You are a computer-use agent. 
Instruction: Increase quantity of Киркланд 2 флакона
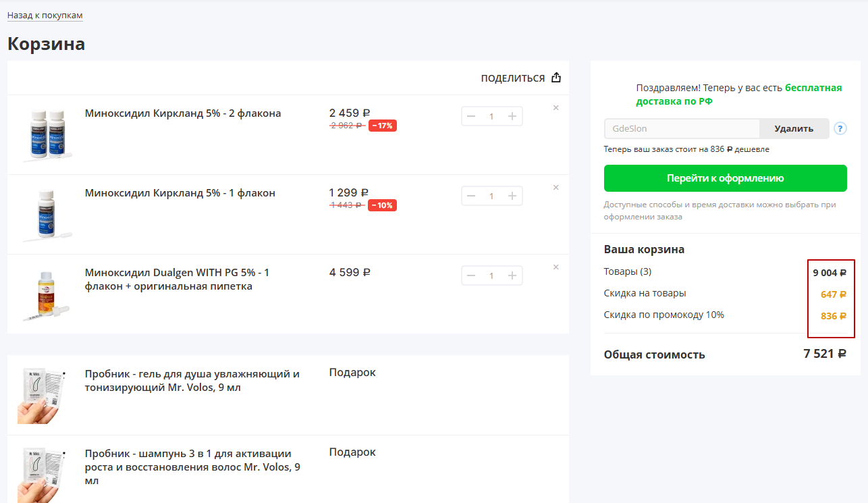(x=512, y=116)
